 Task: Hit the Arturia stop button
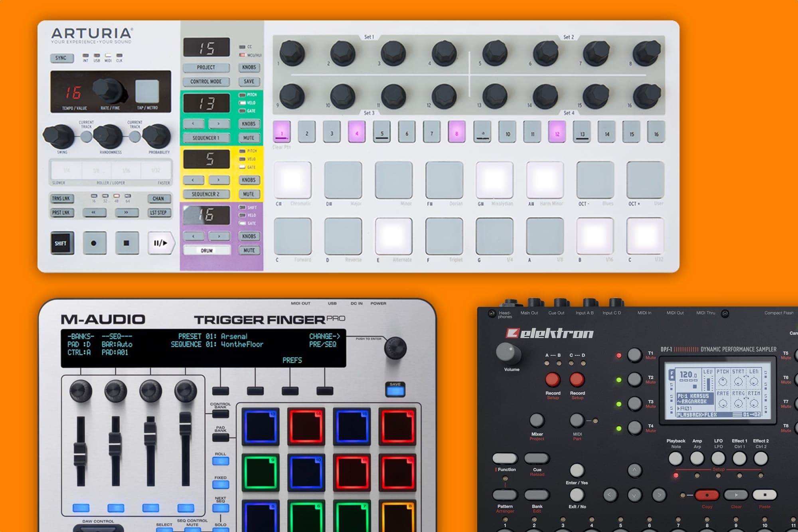tap(127, 243)
